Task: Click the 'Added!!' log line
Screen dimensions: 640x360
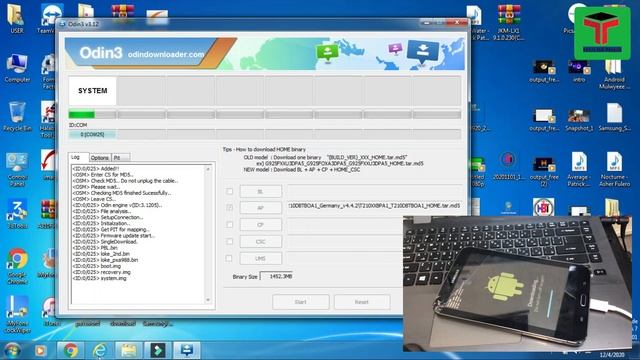Action: coord(96,168)
